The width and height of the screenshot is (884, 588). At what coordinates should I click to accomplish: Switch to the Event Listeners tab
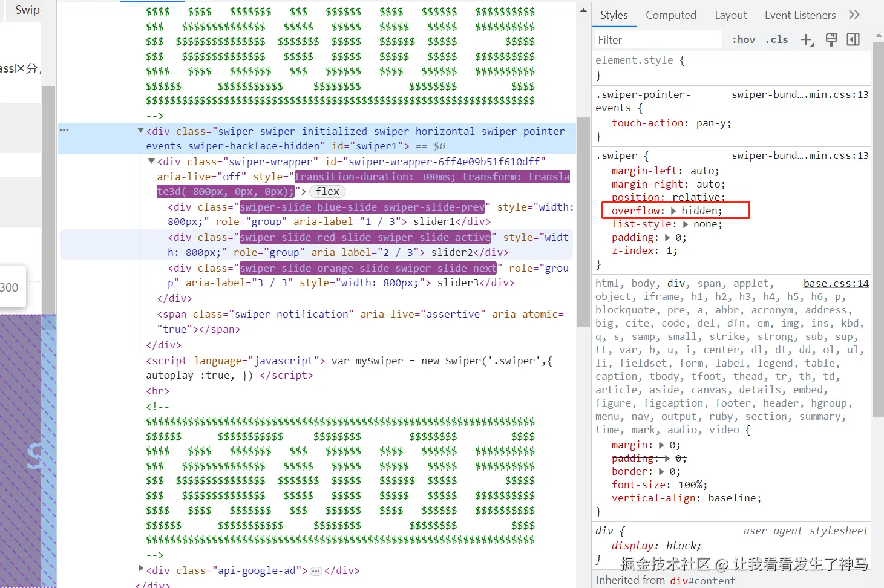point(800,15)
